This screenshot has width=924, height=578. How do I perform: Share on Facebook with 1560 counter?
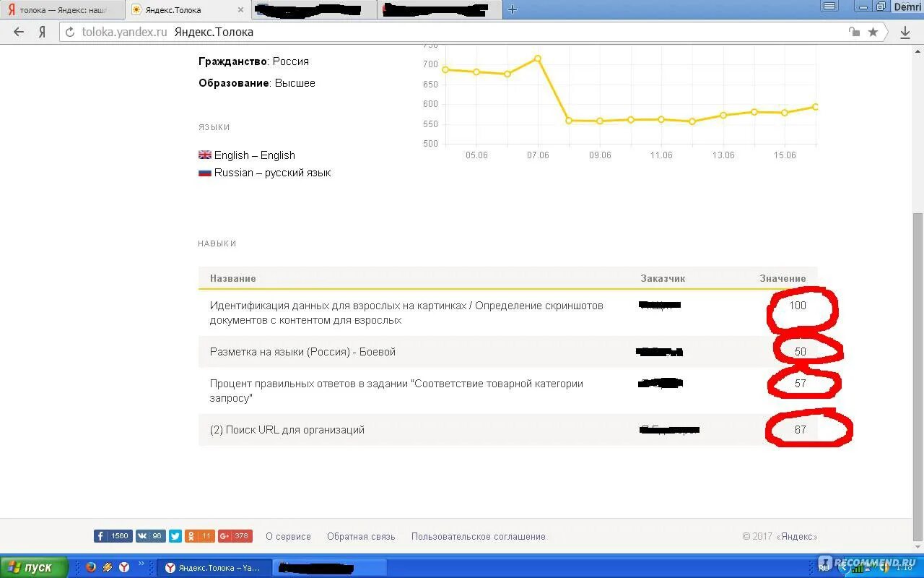[x=113, y=536]
